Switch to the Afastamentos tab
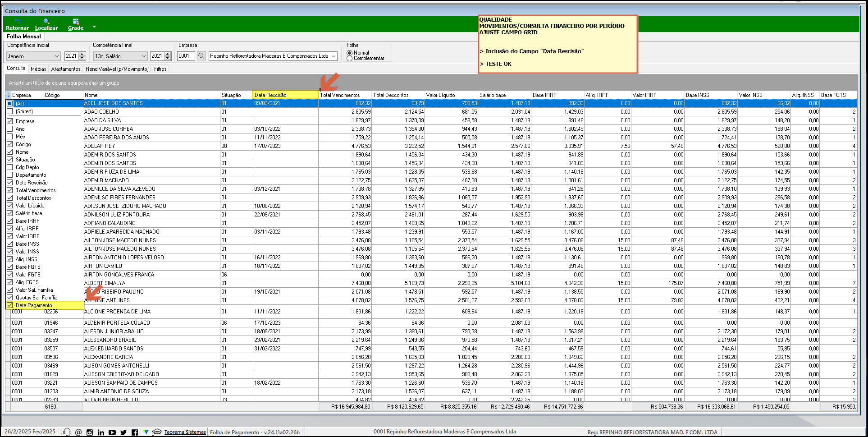This screenshot has width=868, height=437. 66,69
